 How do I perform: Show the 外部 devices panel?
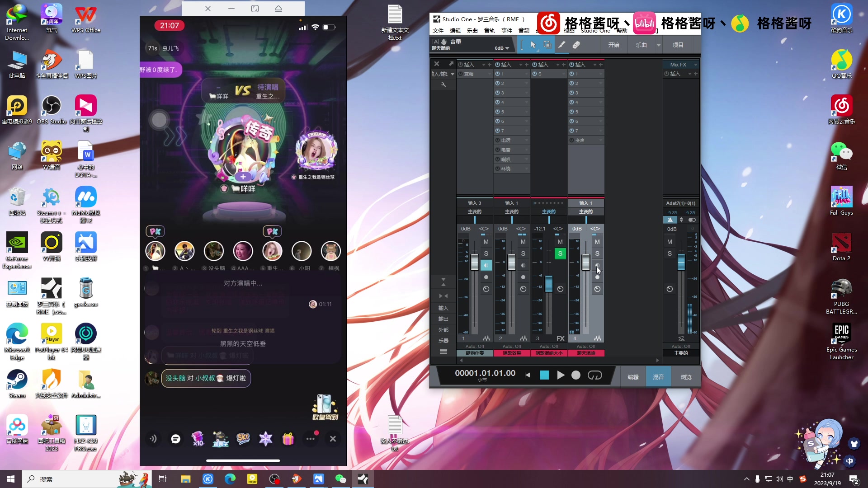pos(443,330)
